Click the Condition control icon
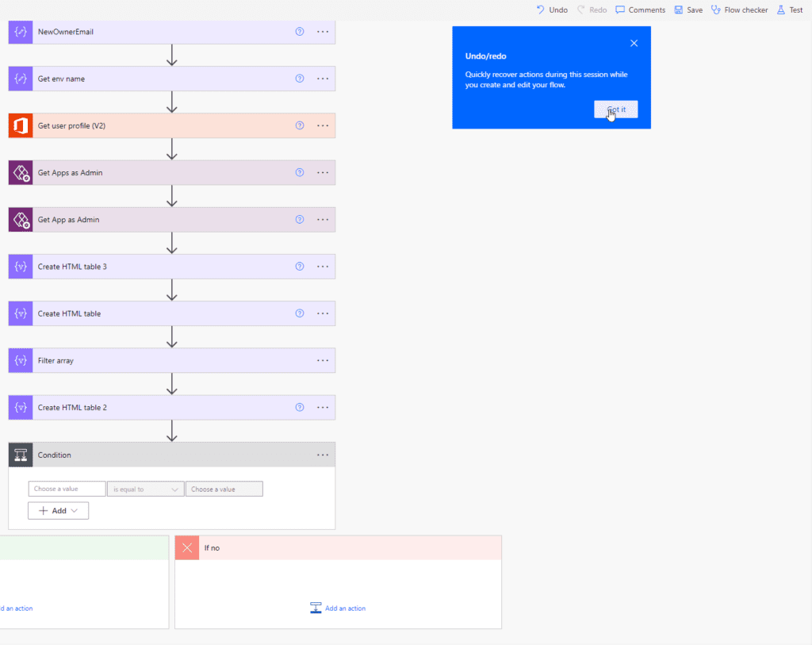 coord(19,455)
